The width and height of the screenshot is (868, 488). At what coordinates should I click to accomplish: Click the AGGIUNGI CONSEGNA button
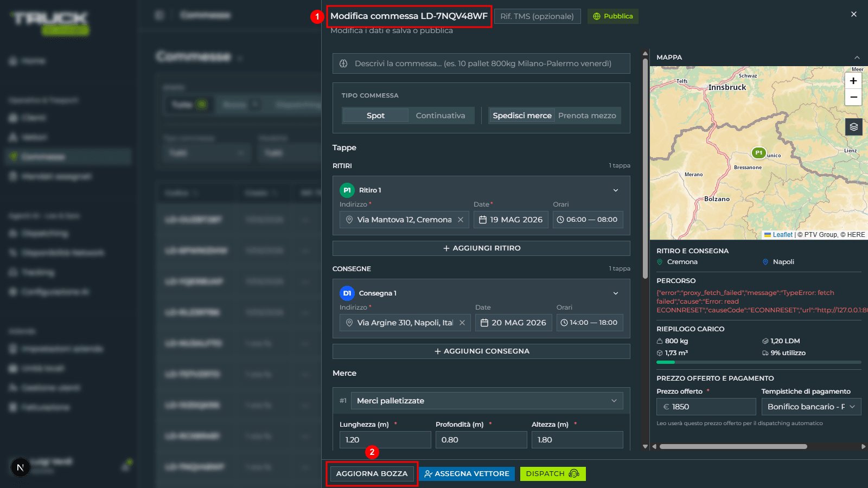(x=481, y=351)
